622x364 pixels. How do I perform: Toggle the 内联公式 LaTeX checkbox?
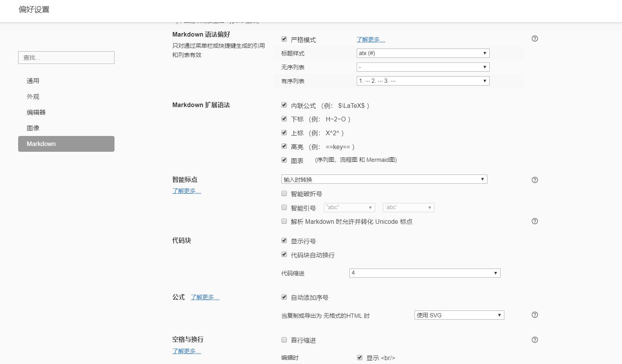tap(284, 105)
